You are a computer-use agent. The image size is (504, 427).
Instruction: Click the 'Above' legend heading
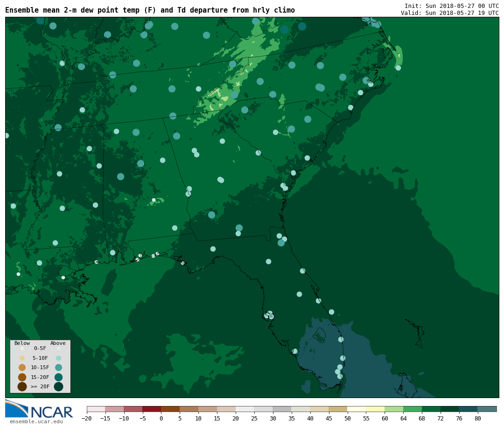(58, 343)
